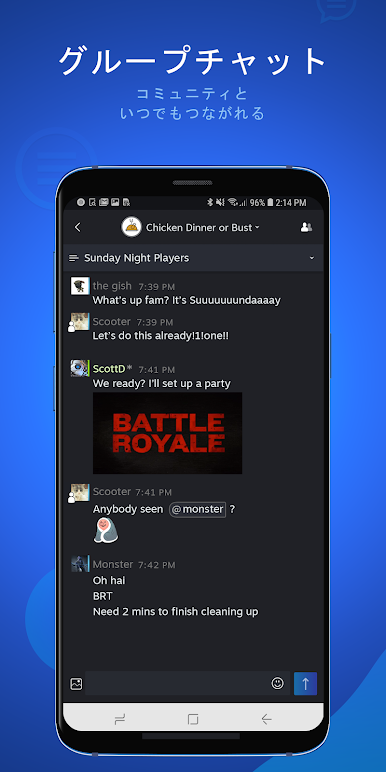Open the emoji smiley picker
This screenshot has height=772, width=386.
pos(278,683)
